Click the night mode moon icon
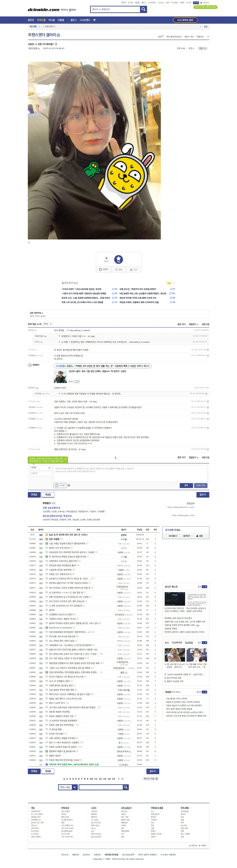This screenshot has height=868, width=237. pyautogui.click(x=201, y=2)
